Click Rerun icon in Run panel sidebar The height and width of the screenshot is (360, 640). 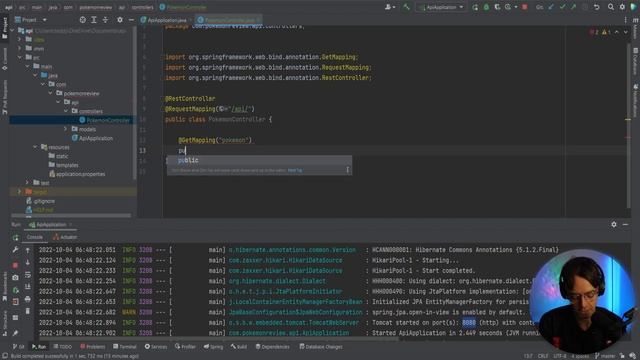point(16,238)
